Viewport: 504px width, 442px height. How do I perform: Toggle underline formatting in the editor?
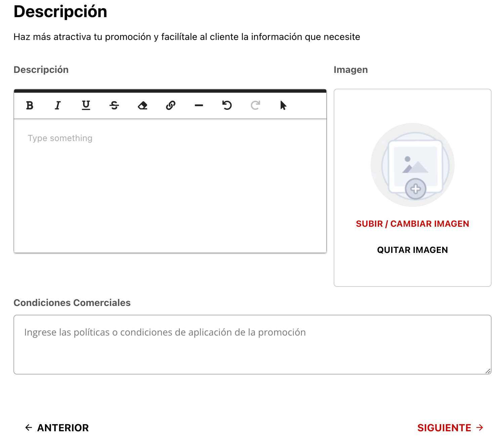(86, 105)
